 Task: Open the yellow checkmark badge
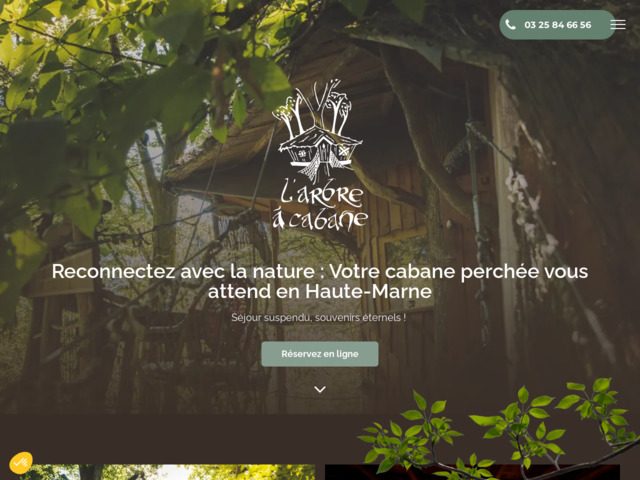(x=20, y=463)
